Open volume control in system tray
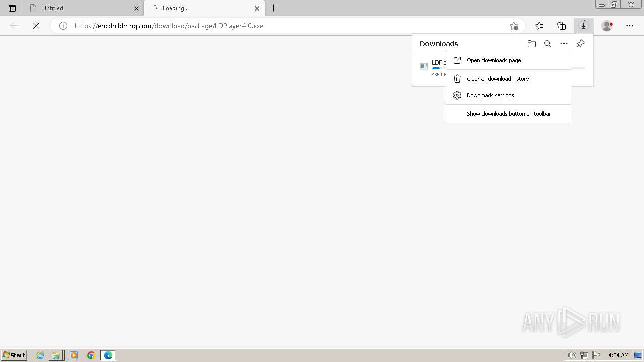 tap(572, 355)
